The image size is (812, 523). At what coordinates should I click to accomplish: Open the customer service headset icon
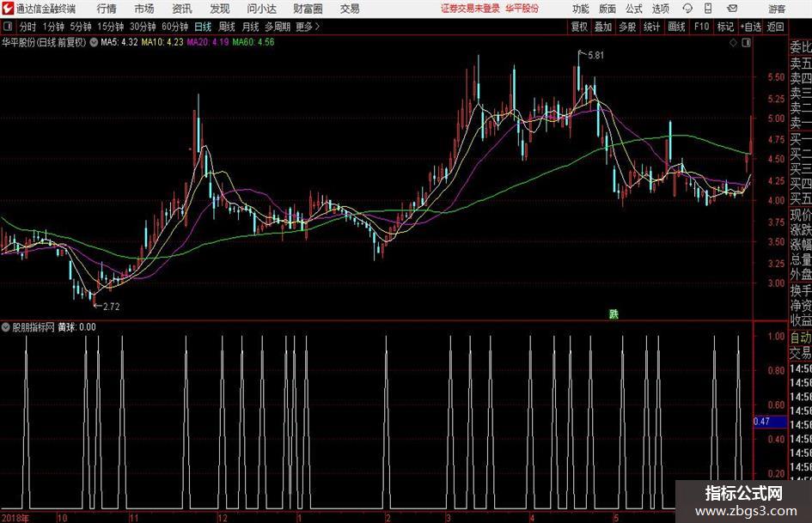click(x=687, y=9)
